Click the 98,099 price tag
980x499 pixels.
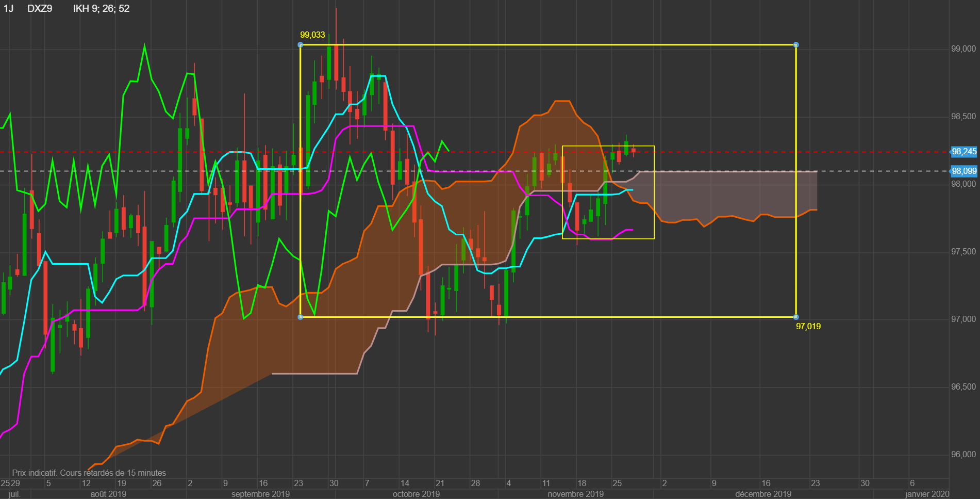[964, 171]
